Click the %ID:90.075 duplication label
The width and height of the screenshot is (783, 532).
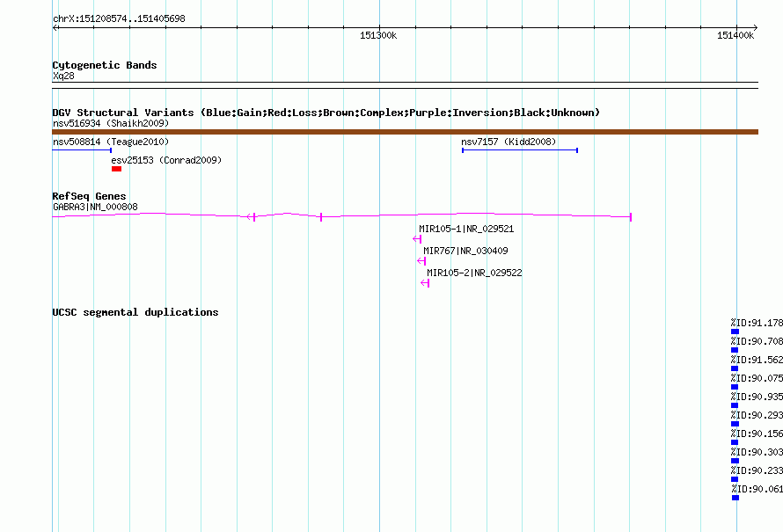tap(757, 378)
